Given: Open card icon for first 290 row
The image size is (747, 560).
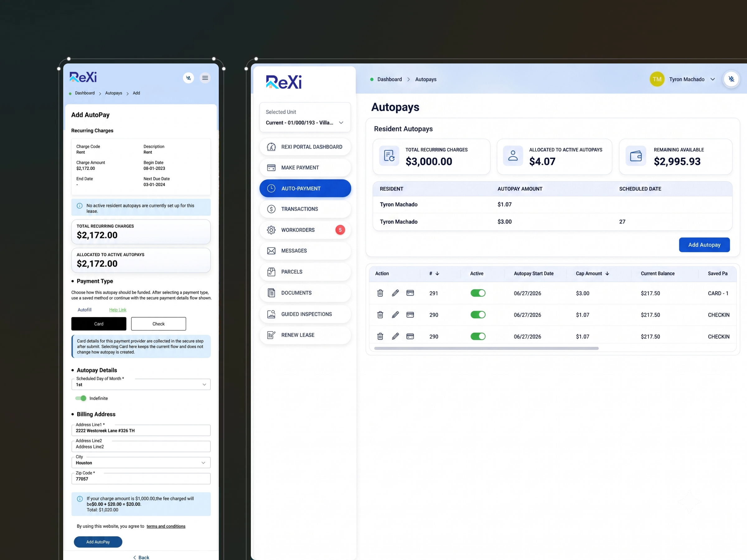Looking at the screenshot, I should pyautogui.click(x=410, y=315).
